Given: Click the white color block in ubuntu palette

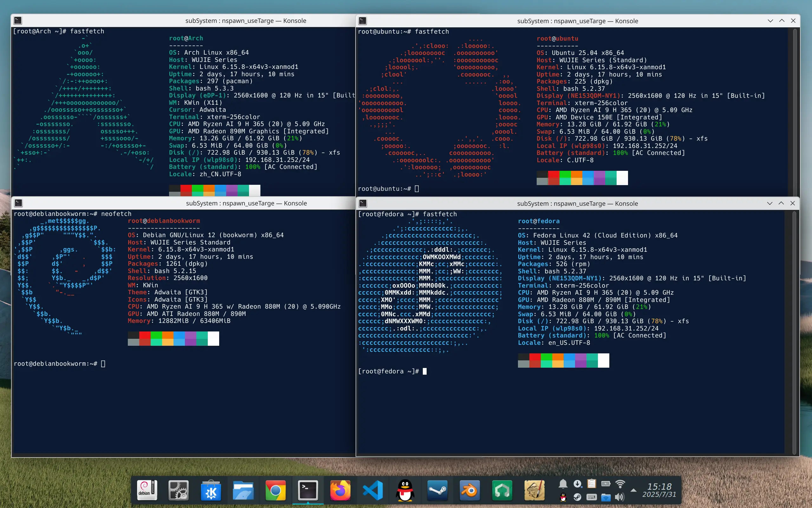Looking at the screenshot, I should (x=622, y=178).
